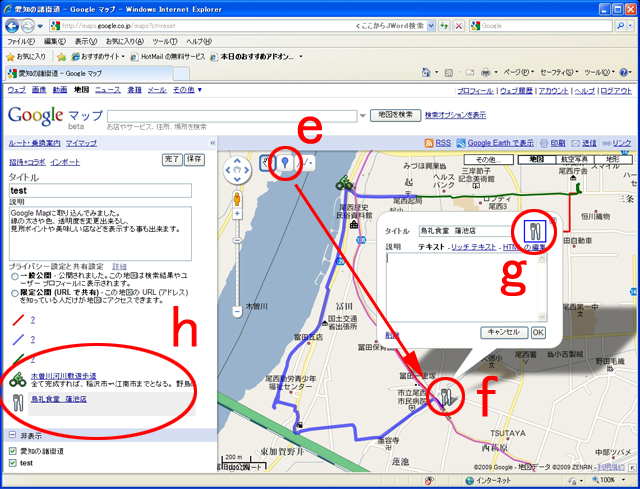640x489 pixels.
Task: Click the リッチ テキスト link
Action: tap(473, 247)
